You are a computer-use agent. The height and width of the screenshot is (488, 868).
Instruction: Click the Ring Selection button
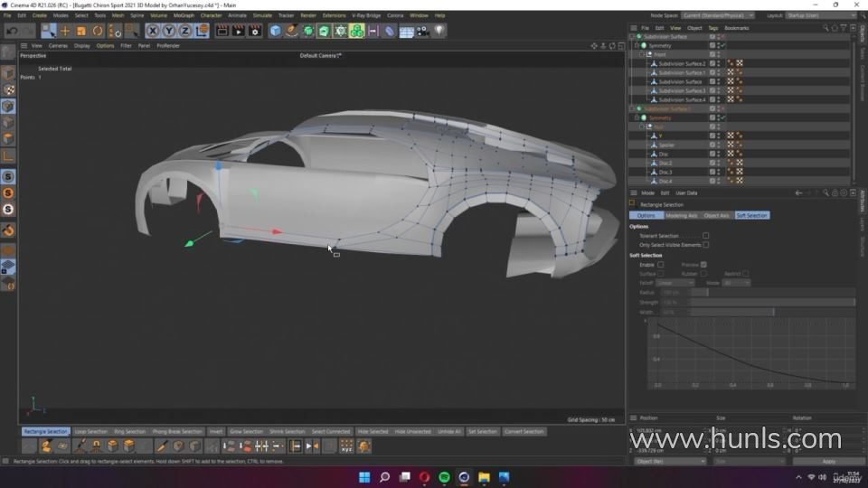tap(129, 432)
